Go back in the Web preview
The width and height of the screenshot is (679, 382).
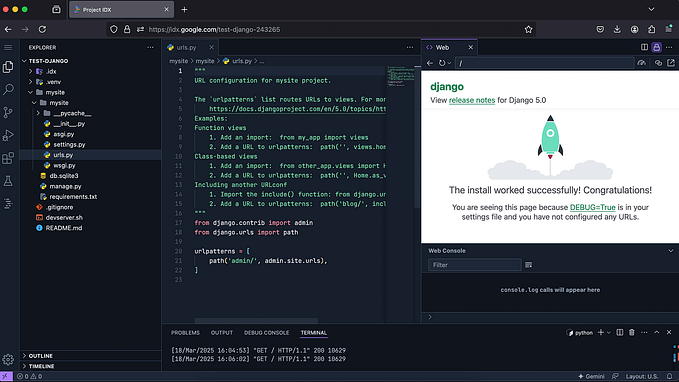(430, 63)
